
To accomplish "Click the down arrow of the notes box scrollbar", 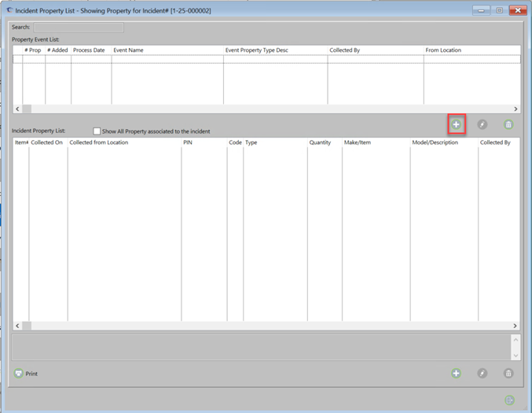I will pos(515,356).
